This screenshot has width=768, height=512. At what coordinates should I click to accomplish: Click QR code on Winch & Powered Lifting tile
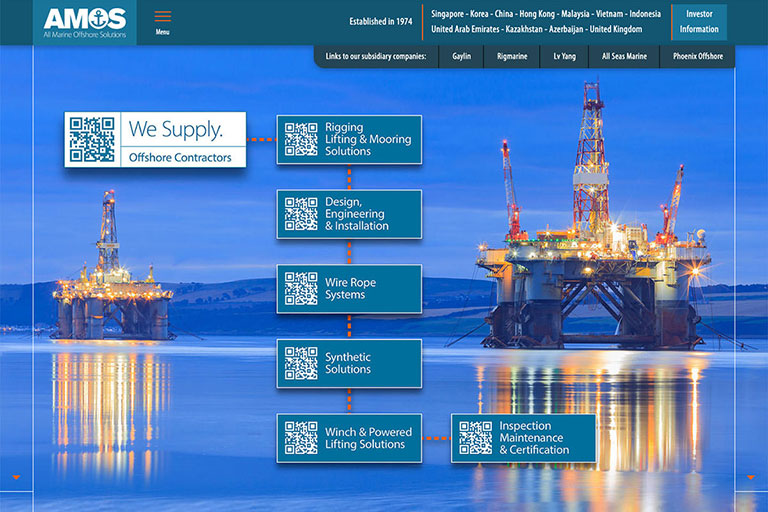pos(301,438)
